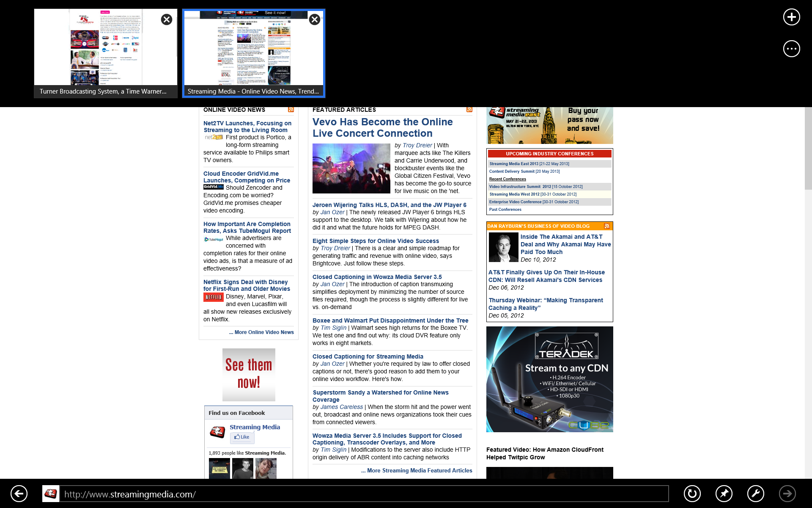Go forward with the forward arrow
The height and width of the screenshot is (508, 812).
click(x=787, y=494)
